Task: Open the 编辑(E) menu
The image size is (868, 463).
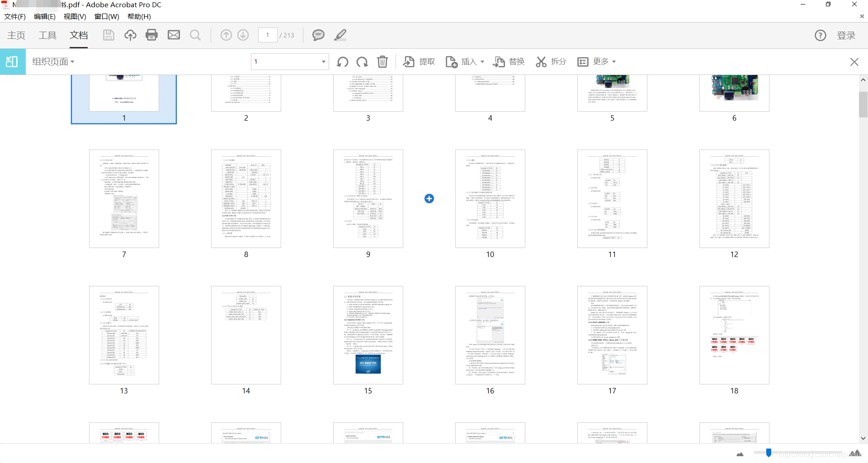Action: pyautogui.click(x=44, y=17)
